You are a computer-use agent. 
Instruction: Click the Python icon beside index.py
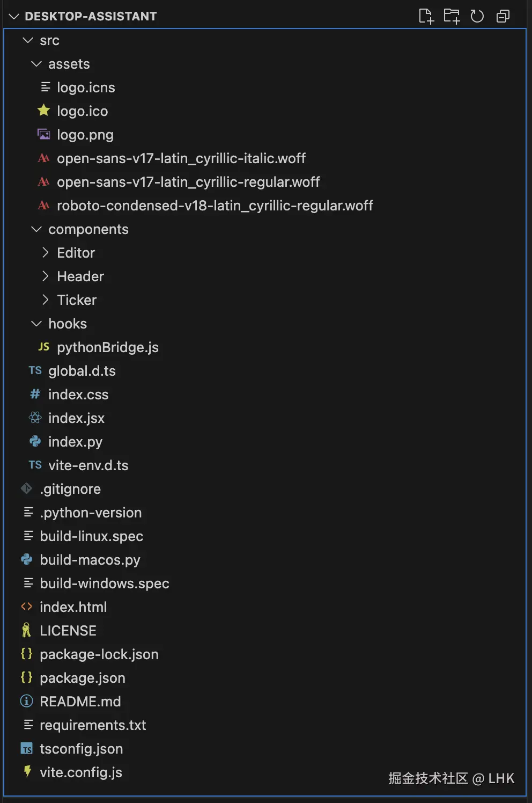pyautogui.click(x=35, y=441)
